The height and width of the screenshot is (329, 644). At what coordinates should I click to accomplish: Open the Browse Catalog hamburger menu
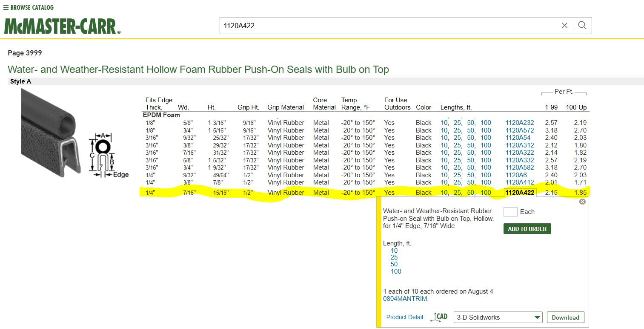click(28, 8)
